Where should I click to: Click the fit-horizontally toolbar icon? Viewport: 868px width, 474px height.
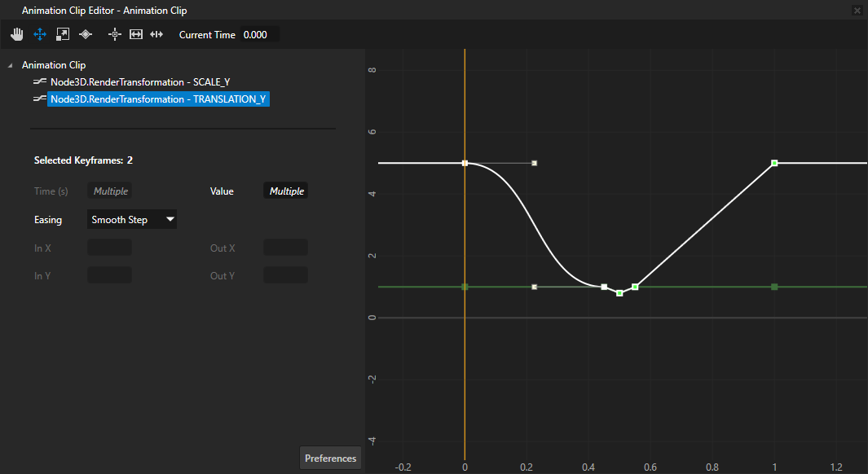[x=135, y=34]
